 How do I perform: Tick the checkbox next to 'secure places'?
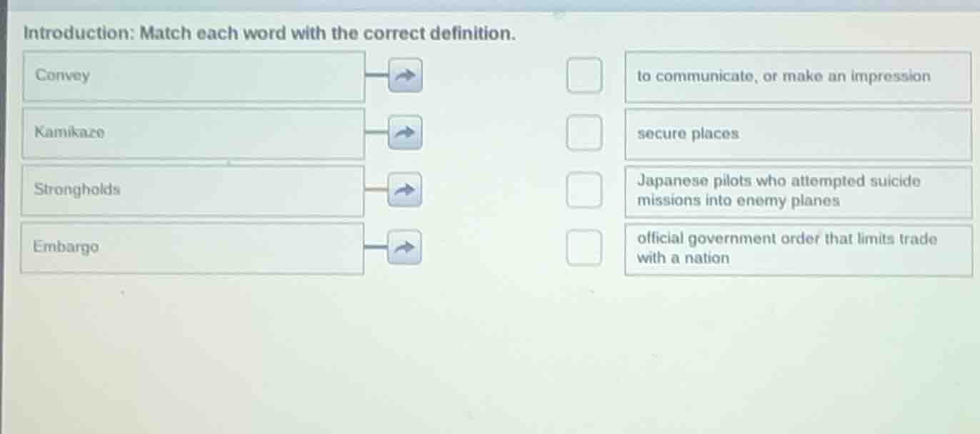pyautogui.click(x=584, y=131)
